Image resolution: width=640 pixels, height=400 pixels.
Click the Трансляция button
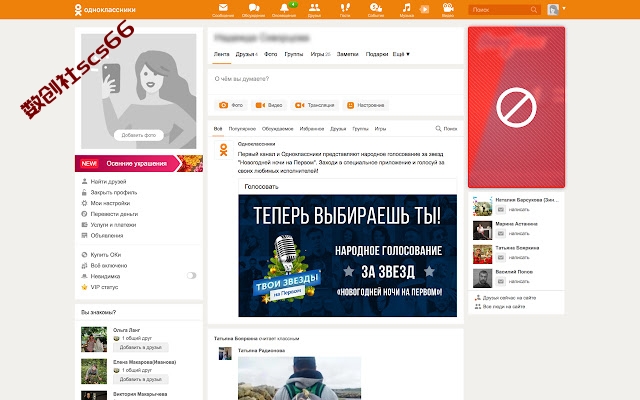point(315,105)
